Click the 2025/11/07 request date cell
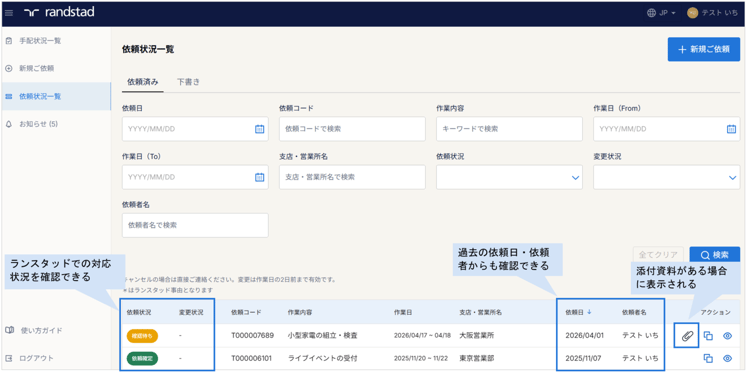 (584, 358)
